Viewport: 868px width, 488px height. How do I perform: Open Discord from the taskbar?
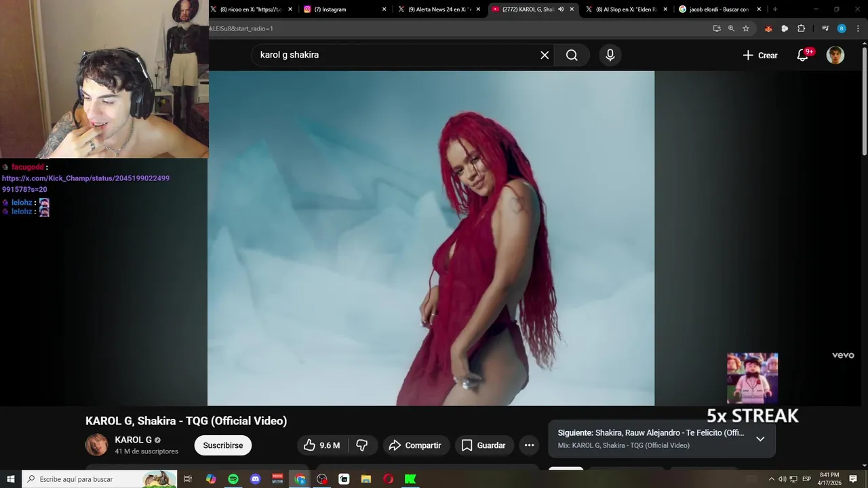(256, 479)
